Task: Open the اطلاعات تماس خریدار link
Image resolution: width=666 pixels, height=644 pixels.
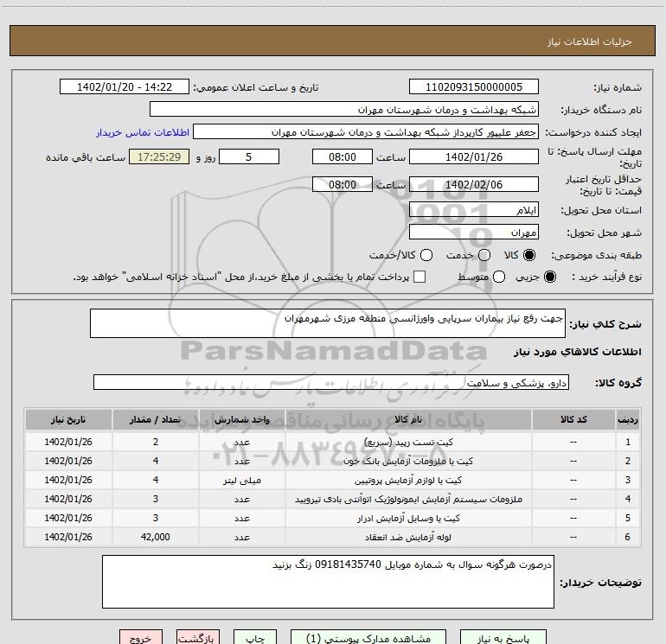Action: [x=143, y=132]
